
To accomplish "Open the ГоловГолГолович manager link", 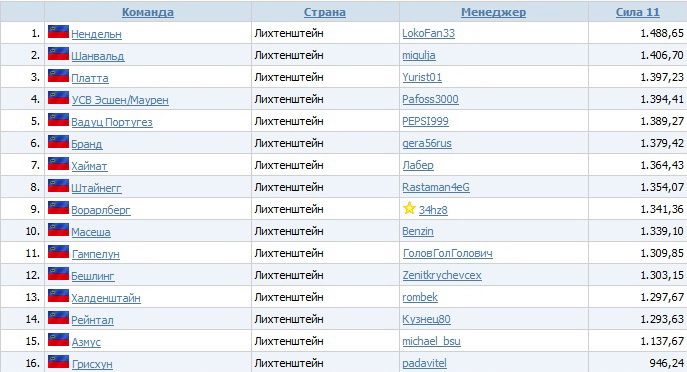I will [x=448, y=253].
